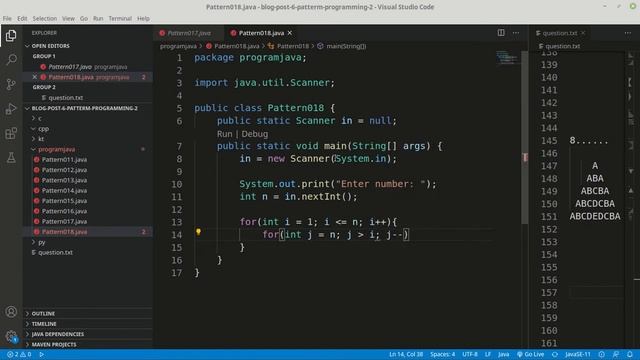Screen dimensions: 640x360
Task: Open the Explorer view in activity bar
Action: [11, 36]
